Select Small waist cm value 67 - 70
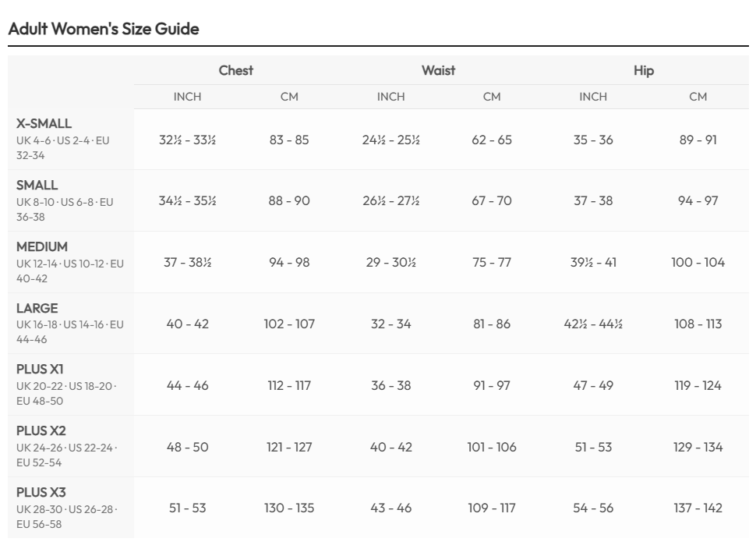The image size is (756, 556). 492,201
